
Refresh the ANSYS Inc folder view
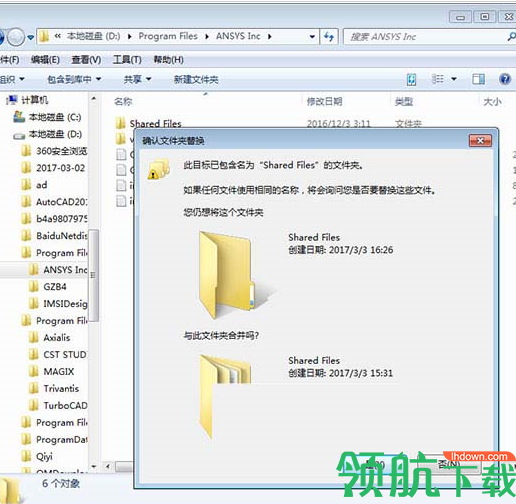pyautogui.click(x=329, y=36)
